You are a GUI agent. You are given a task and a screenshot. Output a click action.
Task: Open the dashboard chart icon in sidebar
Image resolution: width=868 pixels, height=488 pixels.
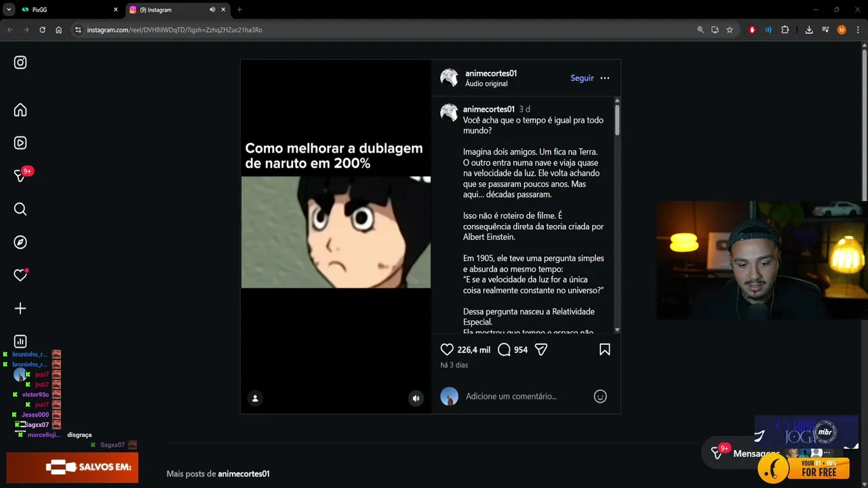click(20, 342)
